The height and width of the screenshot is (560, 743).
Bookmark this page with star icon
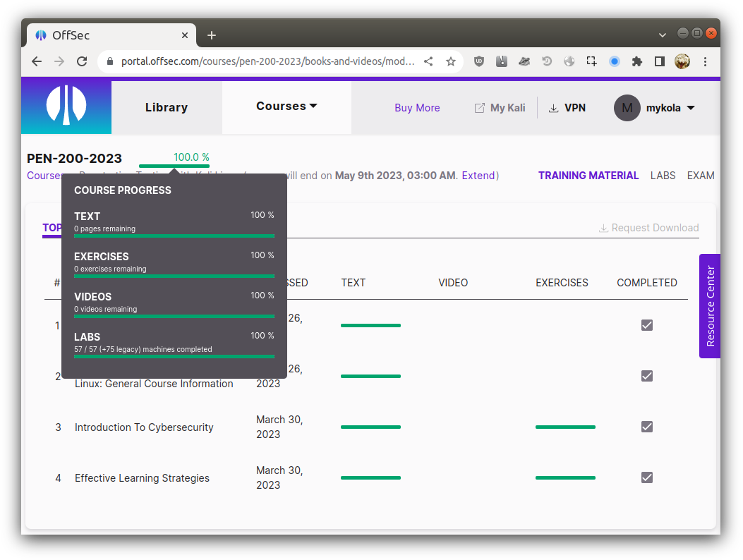451,61
